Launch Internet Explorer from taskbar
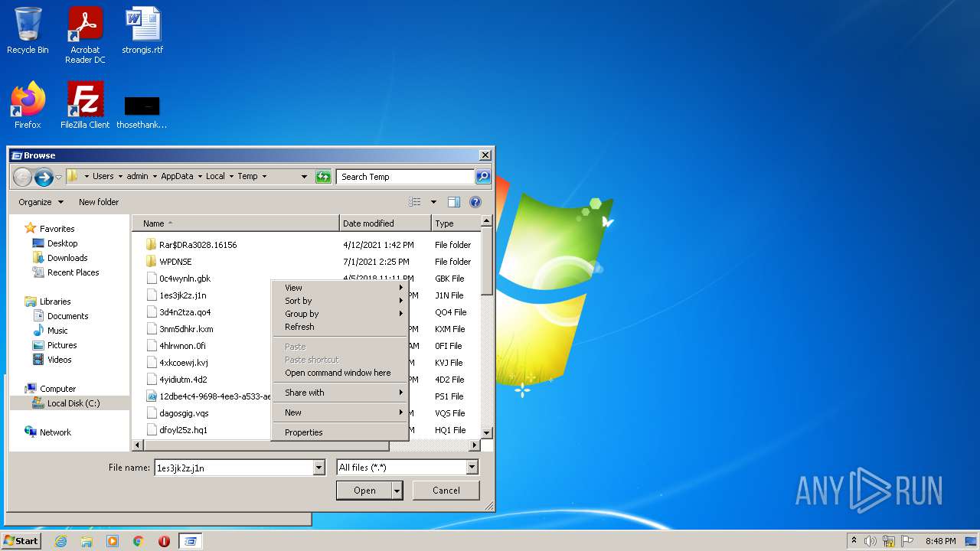 60,541
